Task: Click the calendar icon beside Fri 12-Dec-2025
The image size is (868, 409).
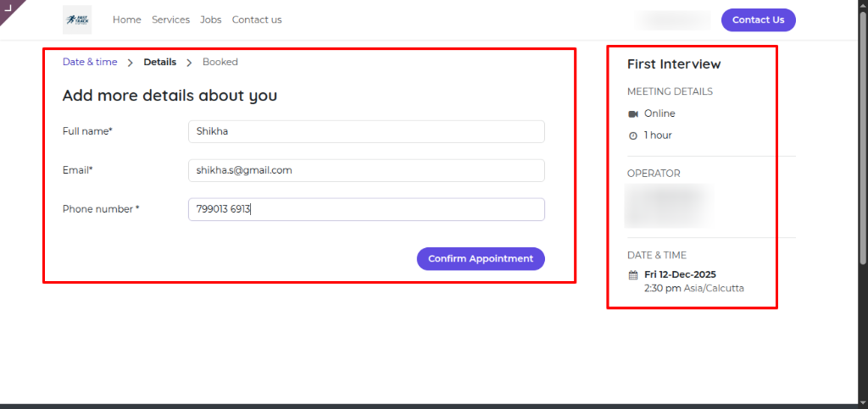Action: (x=632, y=275)
